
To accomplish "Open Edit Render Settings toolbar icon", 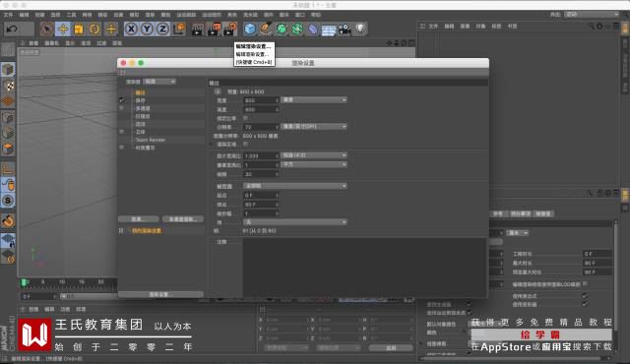I will [x=230, y=29].
